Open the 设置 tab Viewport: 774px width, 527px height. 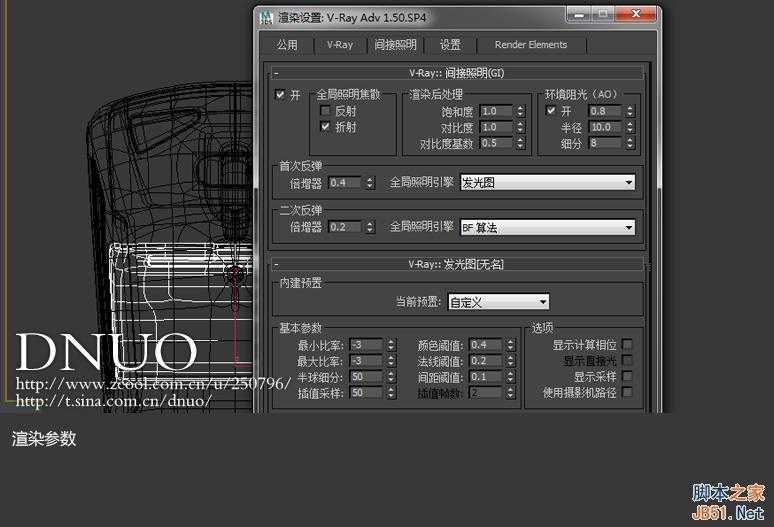coord(450,45)
